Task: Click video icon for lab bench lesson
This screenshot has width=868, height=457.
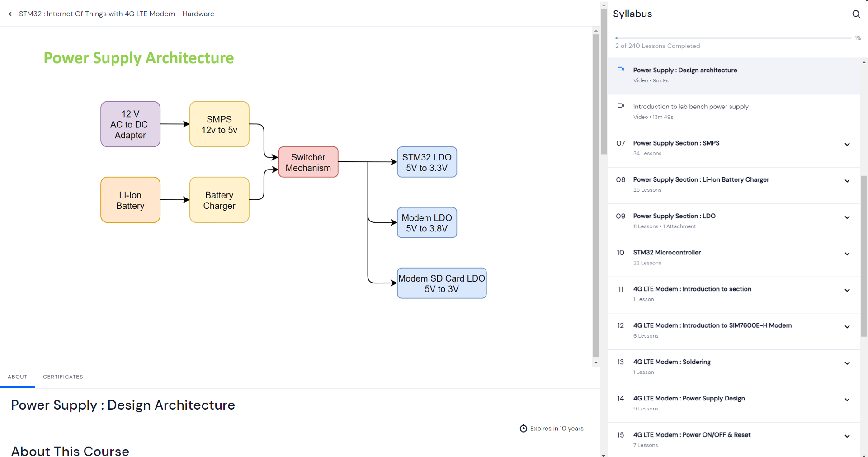Action: (621, 106)
